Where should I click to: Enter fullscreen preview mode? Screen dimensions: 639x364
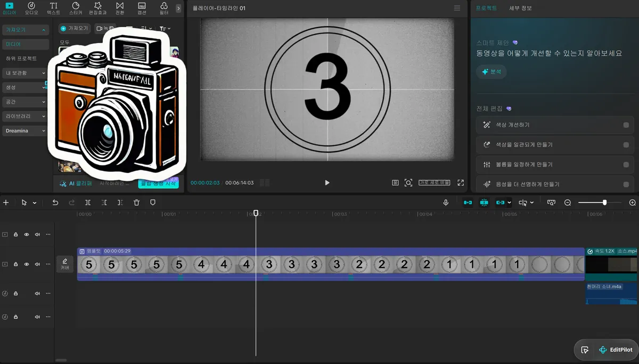click(461, 183)
